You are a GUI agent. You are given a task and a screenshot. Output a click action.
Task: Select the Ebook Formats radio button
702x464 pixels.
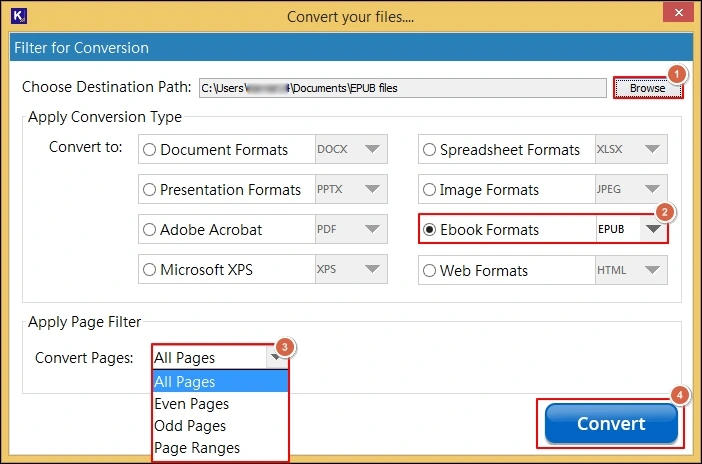pyautogui.click(x=430, y=230)
